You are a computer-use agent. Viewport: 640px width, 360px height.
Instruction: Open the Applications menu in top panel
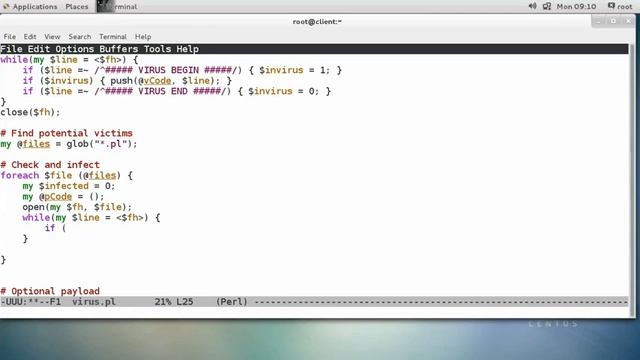pos(31,7)
